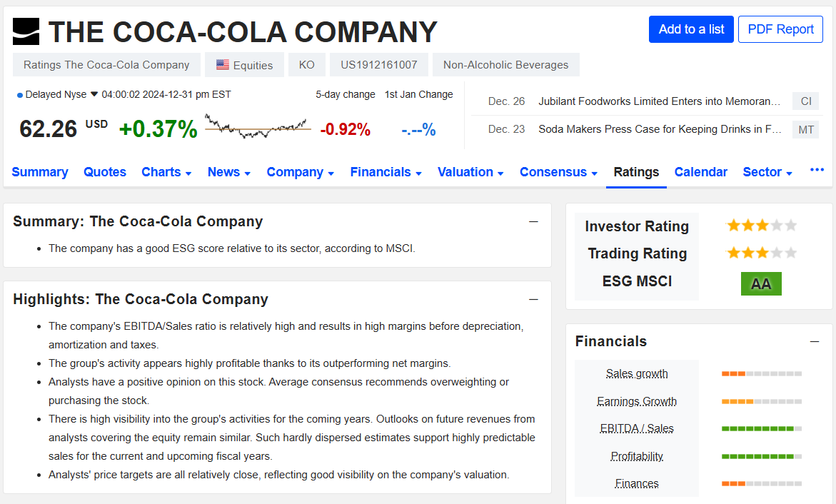The height and width of the screenshot is (504, 836).
Task: Click the Investor Rating stars
Action: (x=762, y=226)
